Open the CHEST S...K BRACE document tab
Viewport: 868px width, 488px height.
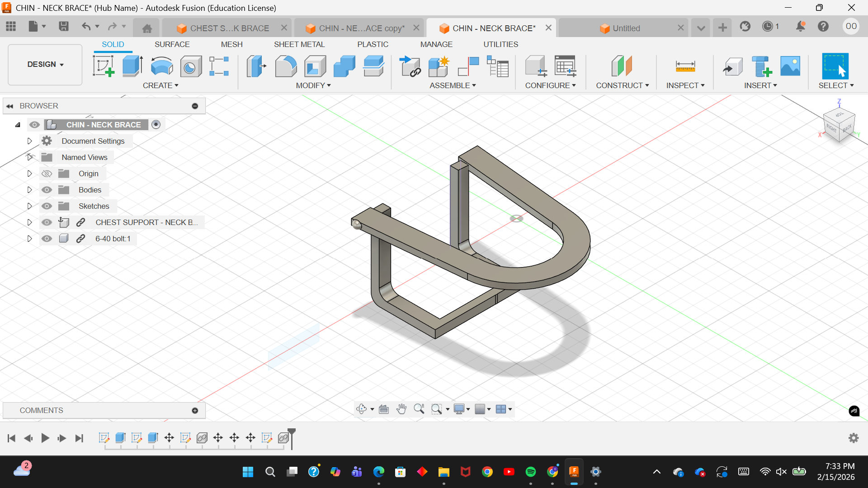click(229, 28)
